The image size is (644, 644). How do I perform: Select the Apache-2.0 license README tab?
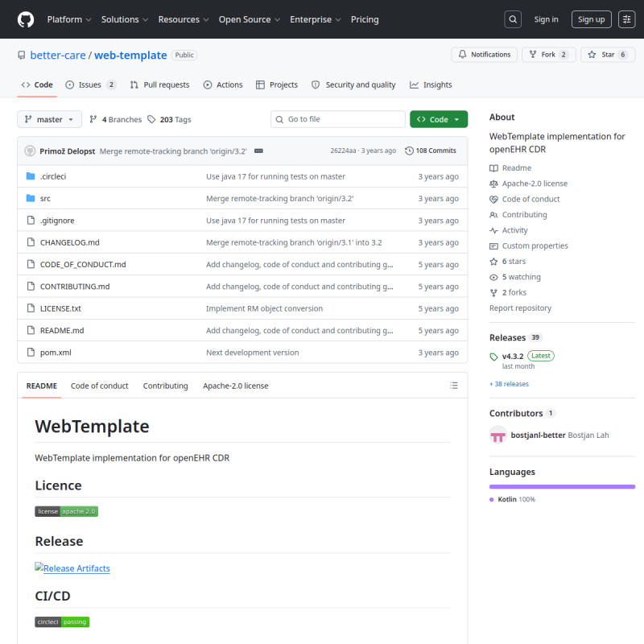click(x=235, y=386)
